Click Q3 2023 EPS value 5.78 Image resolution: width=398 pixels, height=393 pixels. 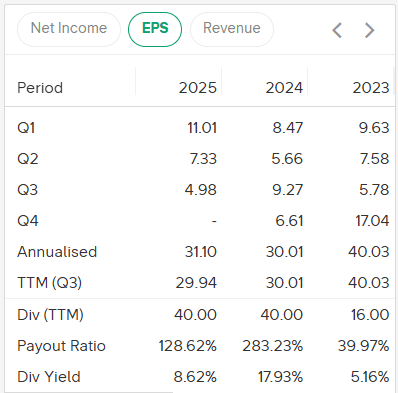[374, 190]
